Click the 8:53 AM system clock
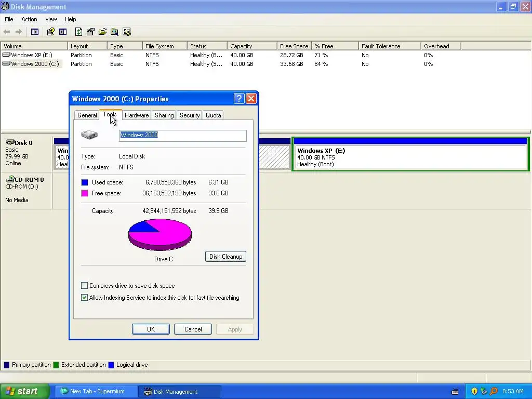 tap(513, 391)
